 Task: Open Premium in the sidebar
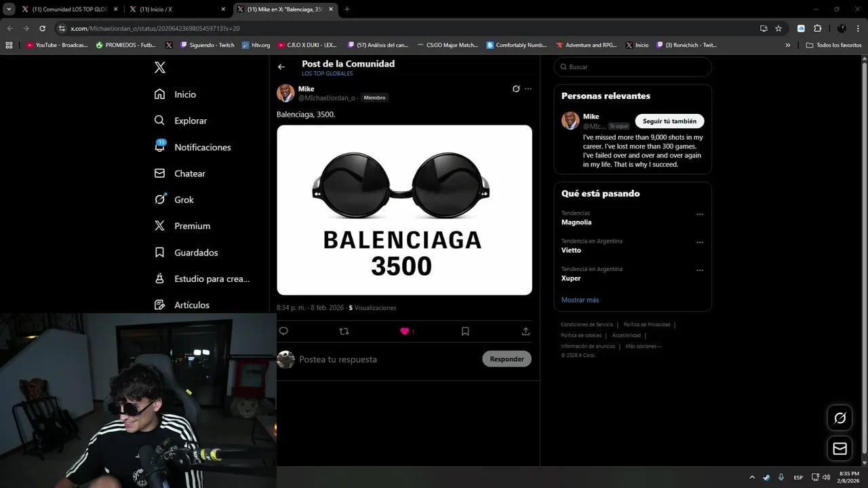pos(182,226)
